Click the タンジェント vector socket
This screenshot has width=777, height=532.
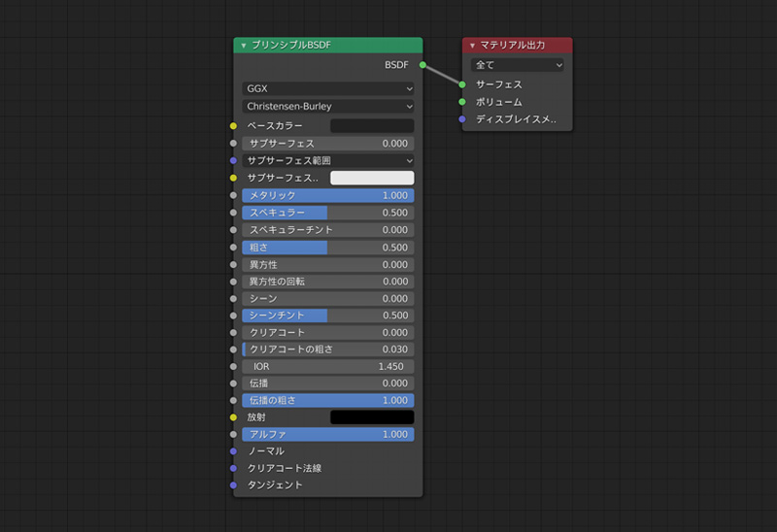click(233, 485)
